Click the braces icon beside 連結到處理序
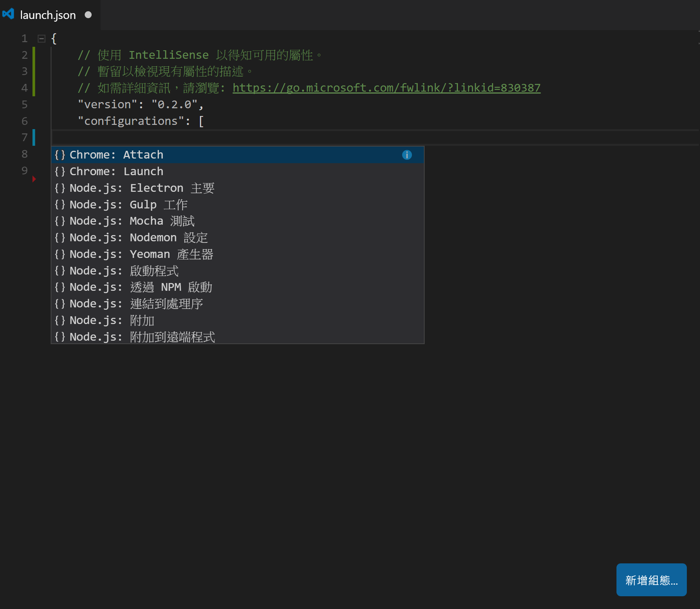Viewport: 700px width, 609px height. click(x=60, y=304)
